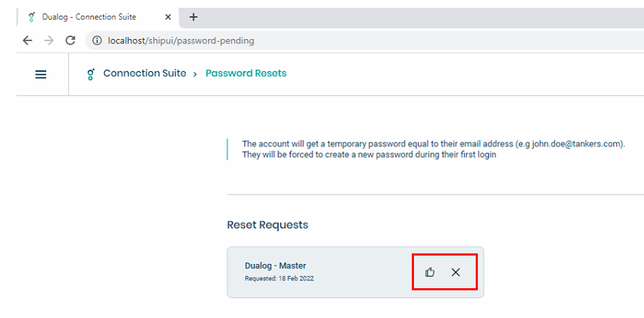Click the Requested: 18 Feb 2022 date
Image resolution: width=644 pixels, height=318 pixels.
coord(279,278)
